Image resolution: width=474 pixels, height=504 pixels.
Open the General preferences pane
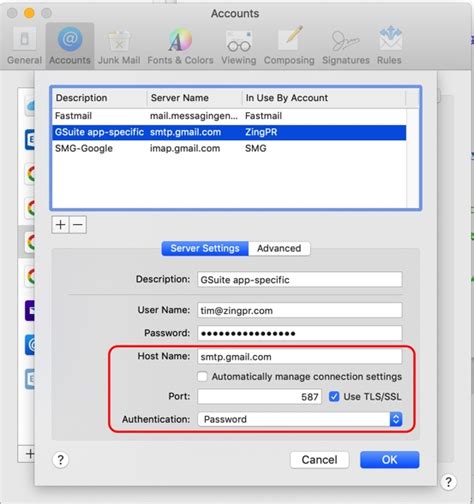(x=24, y=46)
